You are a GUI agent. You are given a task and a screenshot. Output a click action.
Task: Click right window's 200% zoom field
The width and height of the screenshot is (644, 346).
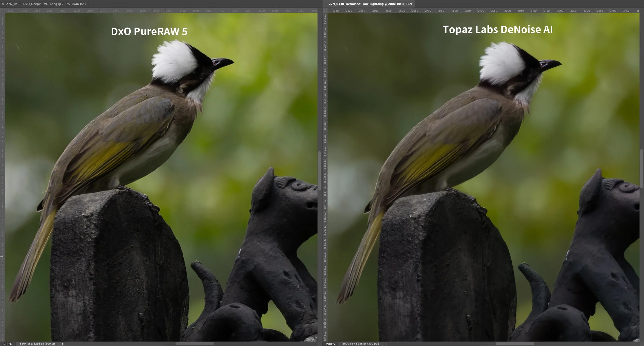331,344
